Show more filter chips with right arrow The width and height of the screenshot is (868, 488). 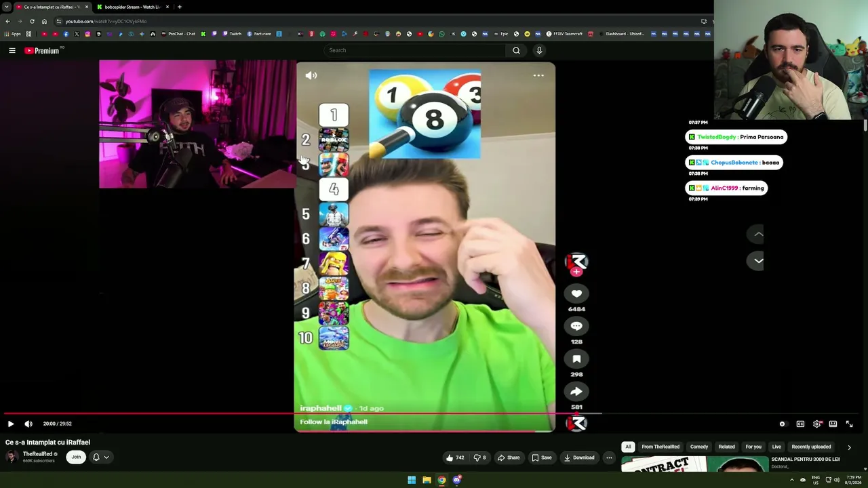click(x=849, y=447)
